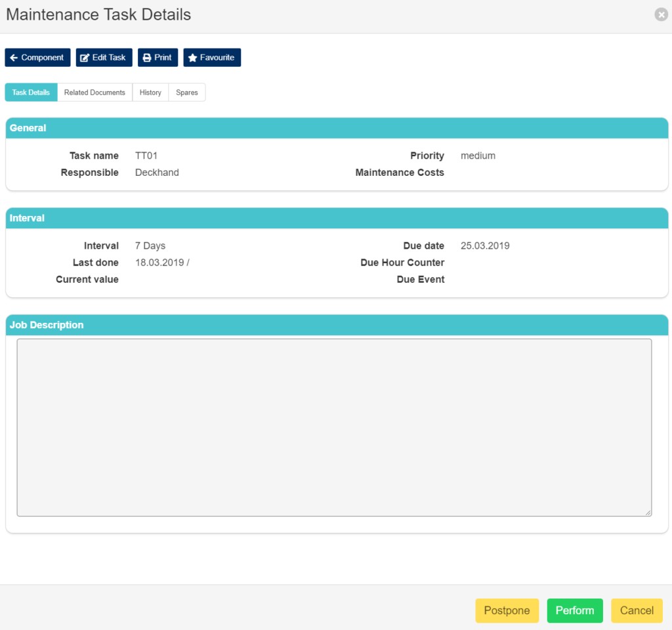Click the Maintenance Task Details title
The image size is (672, 630).
click(x=98, y=14)
